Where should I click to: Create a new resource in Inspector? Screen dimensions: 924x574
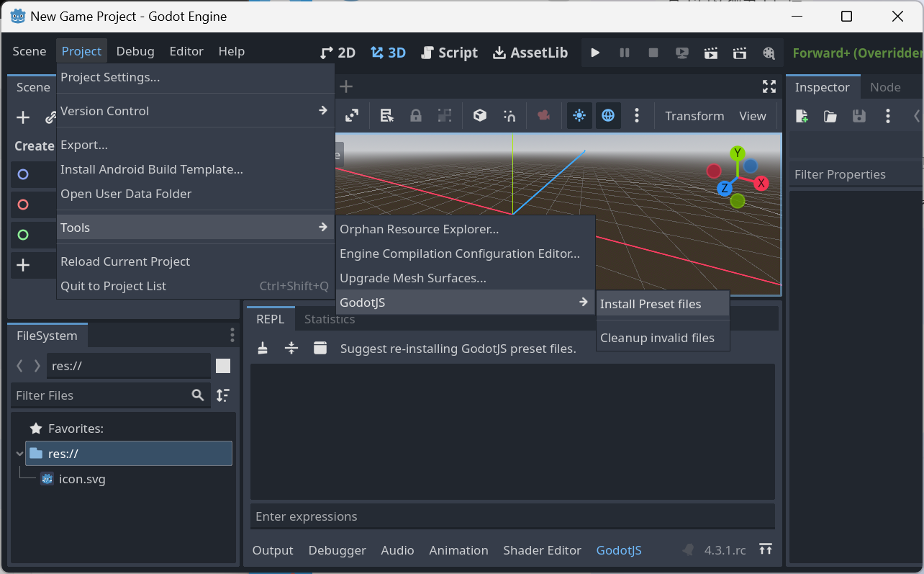802,116
